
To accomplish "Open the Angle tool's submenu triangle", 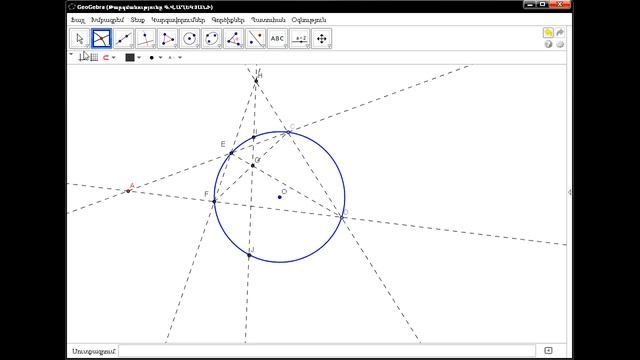I will pos(242,47).
